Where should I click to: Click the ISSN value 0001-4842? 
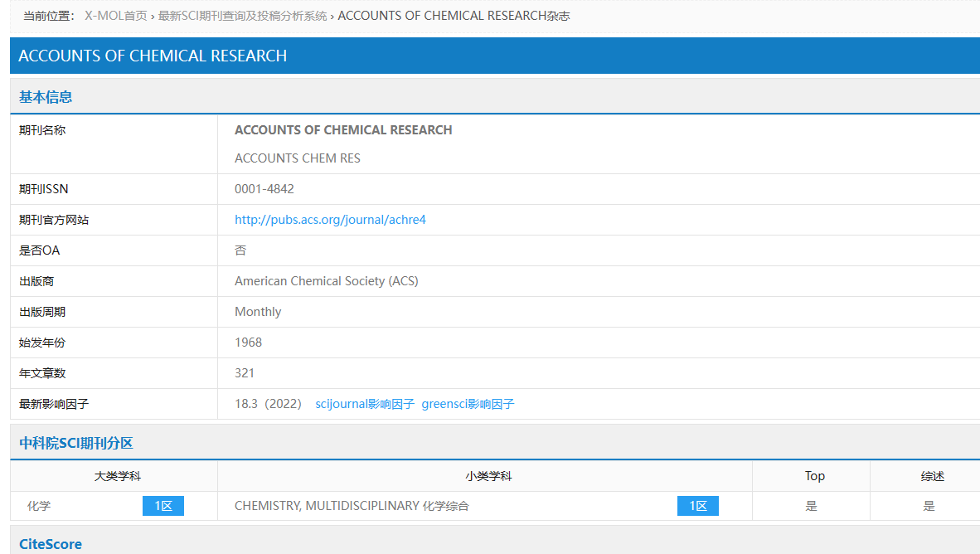click(264, 189)
